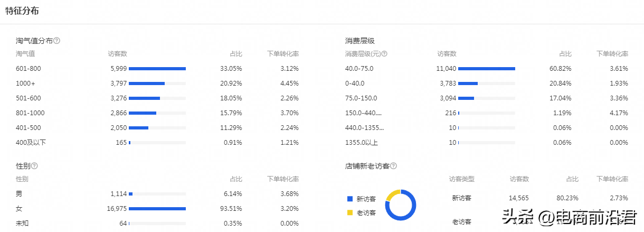Select the 40.0-75.0 consumption tier label
644x232 pixels.
tap(359, 69)
